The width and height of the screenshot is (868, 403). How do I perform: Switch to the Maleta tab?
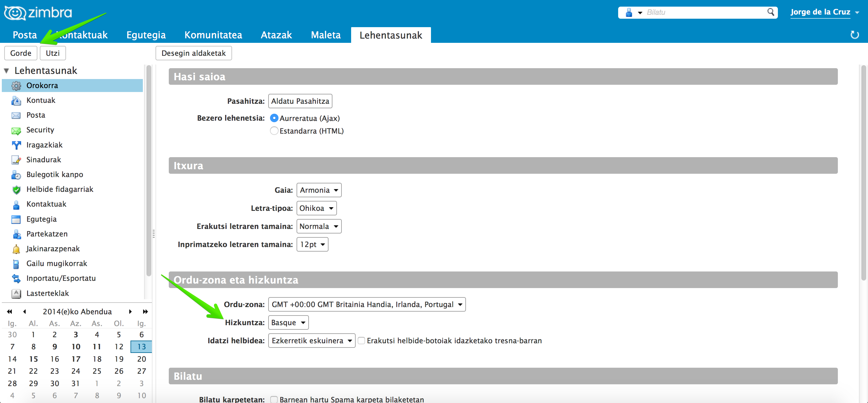325,35
